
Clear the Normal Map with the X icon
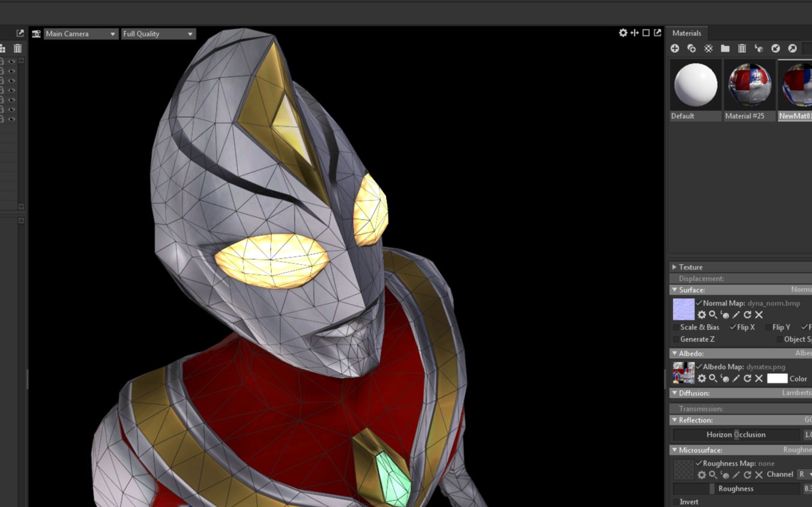(x=759, y=315)
